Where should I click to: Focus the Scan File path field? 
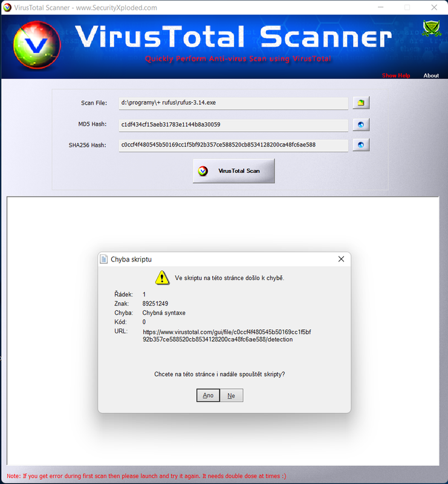(x=233, y=103)
